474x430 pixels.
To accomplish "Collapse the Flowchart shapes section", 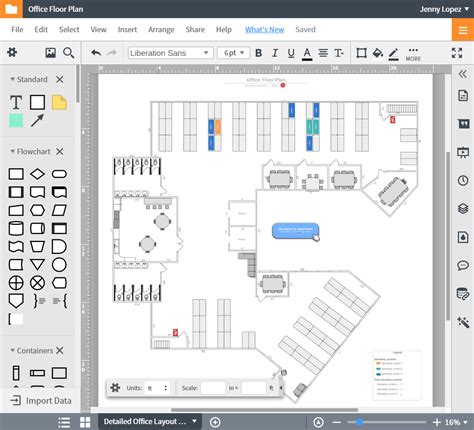I will click(x=12, y=151).
